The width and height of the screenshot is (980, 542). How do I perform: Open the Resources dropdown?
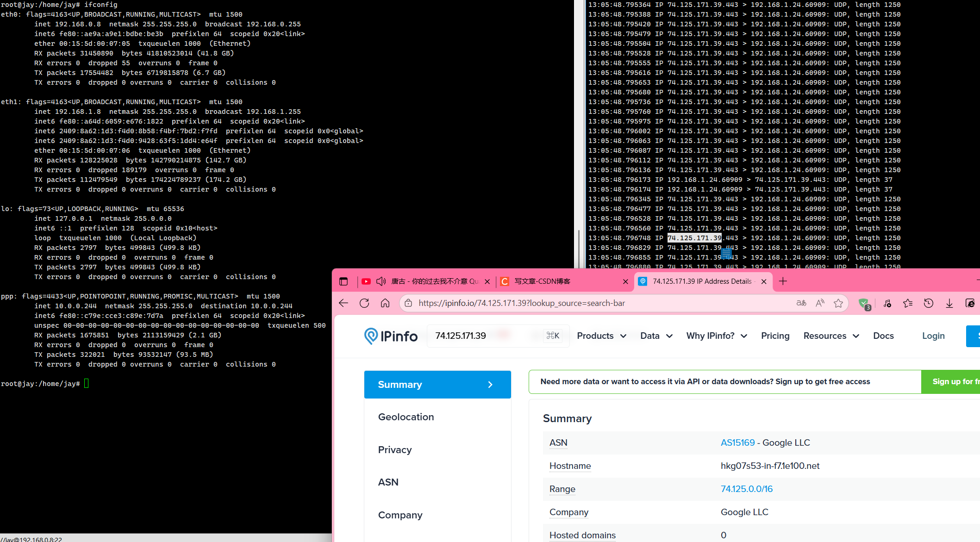click(x=830, y=336)
